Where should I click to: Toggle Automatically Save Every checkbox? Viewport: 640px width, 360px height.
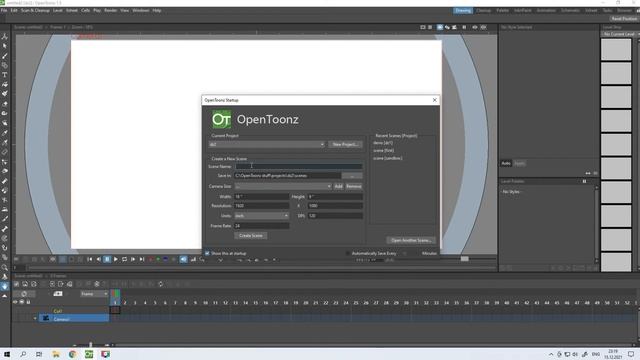(348, 253)
